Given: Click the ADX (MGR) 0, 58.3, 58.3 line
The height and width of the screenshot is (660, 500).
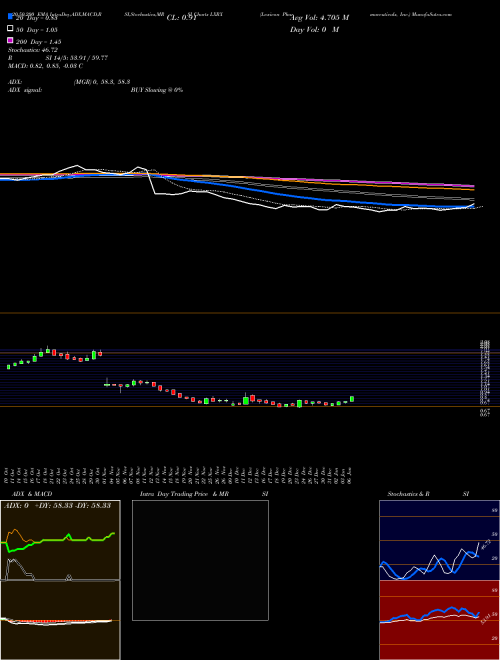Looking at the screenshot, I should click(x=69, y=82).
